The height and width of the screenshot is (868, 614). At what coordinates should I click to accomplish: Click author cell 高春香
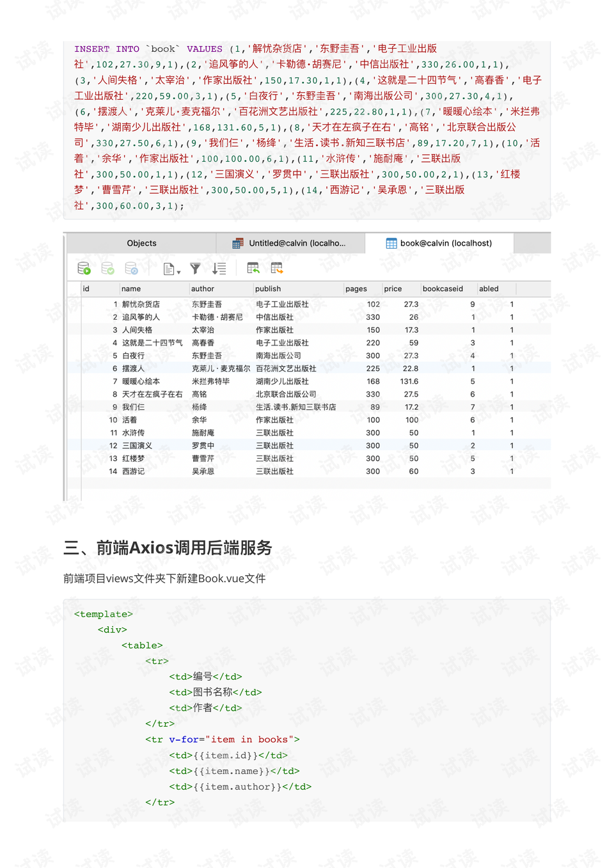(203, 343)
